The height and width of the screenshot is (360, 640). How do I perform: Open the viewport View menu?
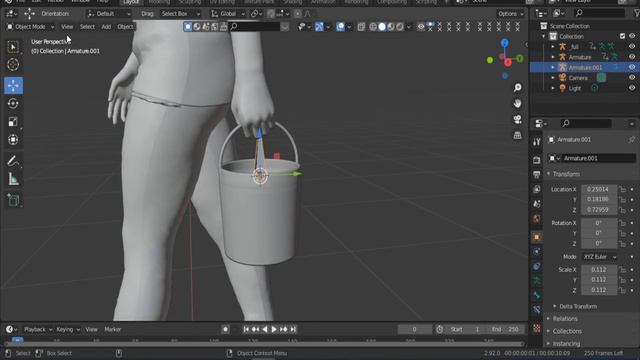coord(67,27)
